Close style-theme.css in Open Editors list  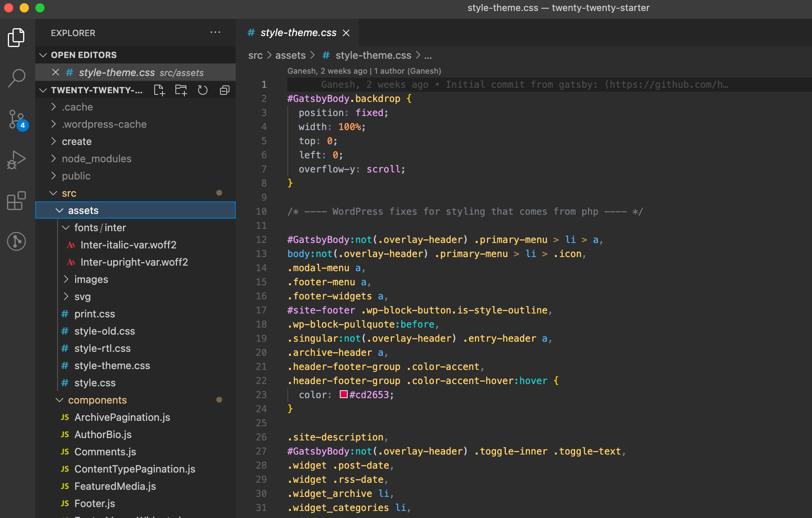click(56, 72)
